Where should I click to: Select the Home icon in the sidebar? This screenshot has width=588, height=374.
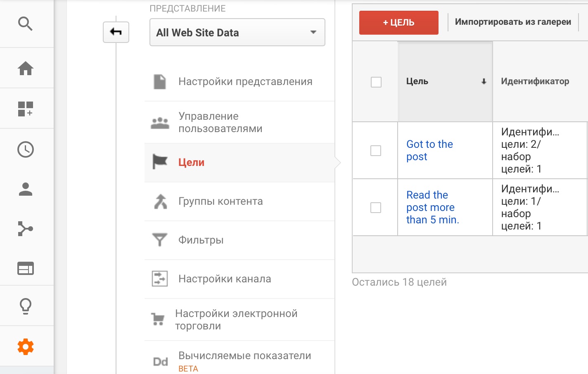coord(26,68)
